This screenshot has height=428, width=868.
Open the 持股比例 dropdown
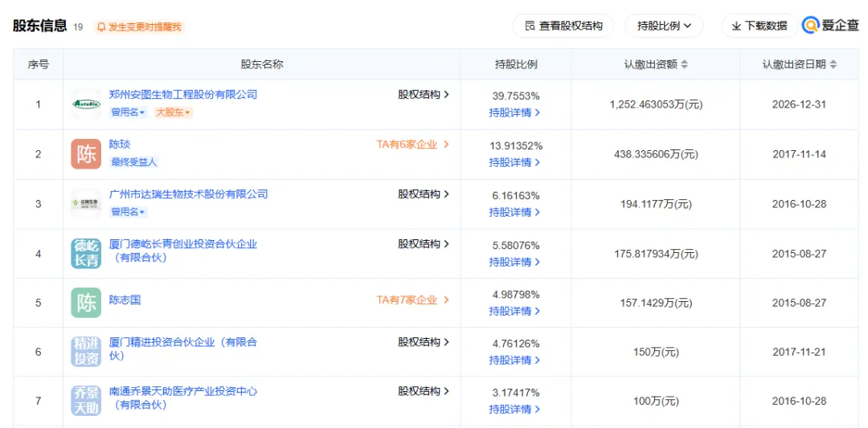pos(664,26)
